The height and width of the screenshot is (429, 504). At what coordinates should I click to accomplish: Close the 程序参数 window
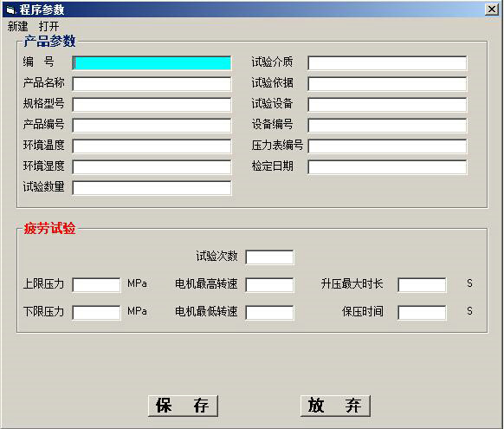pos(492,10)
